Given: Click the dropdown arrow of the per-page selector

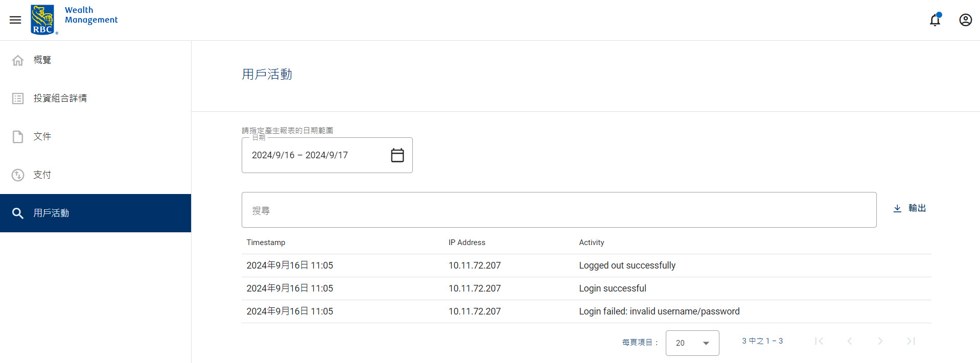Looking at the screenshot, I should (x=706, y=343).
